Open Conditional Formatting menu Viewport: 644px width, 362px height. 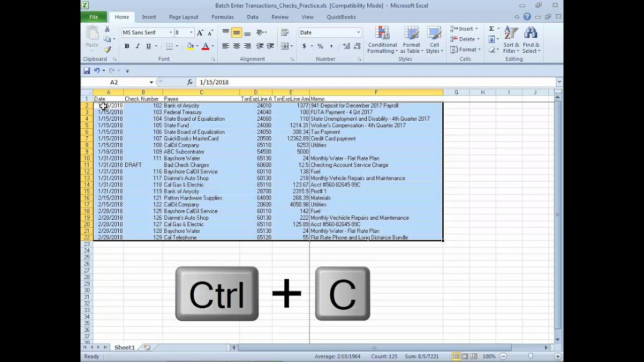click(x=382, y=40)
